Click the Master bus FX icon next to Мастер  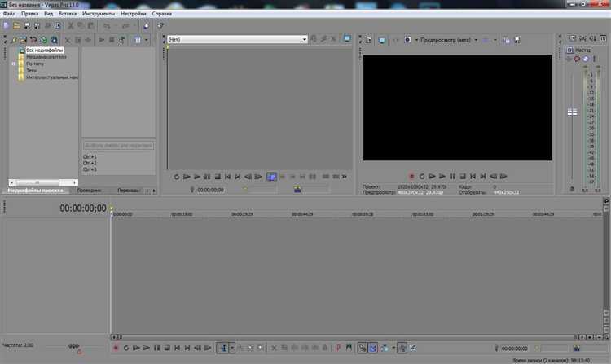(569, 50)
